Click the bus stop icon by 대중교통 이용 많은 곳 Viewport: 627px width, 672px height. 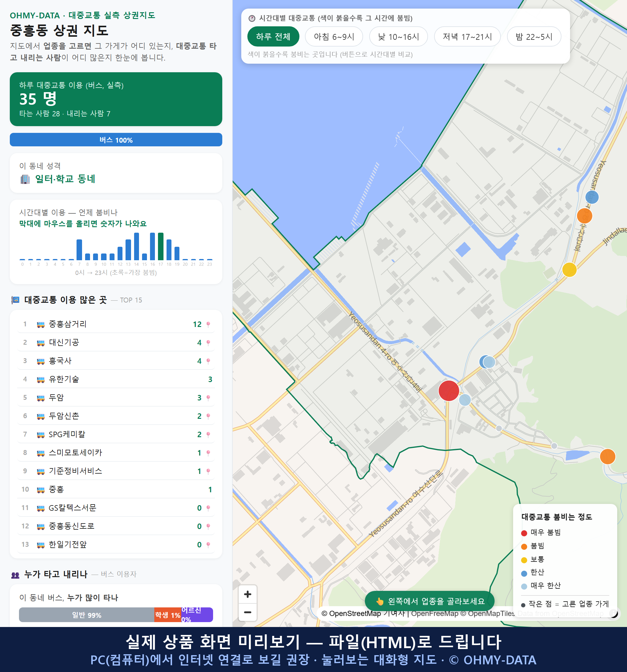[x=15, y=300]
